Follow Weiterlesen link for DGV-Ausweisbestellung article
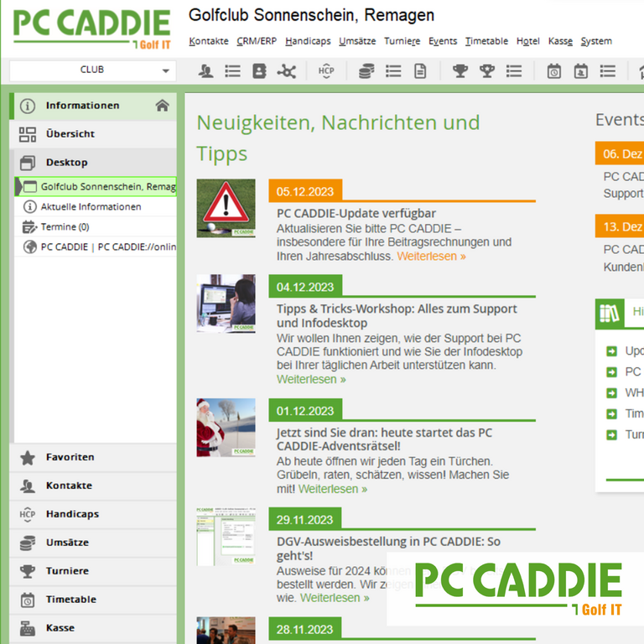Screen dimensions: 644x644 click(335, 598)
